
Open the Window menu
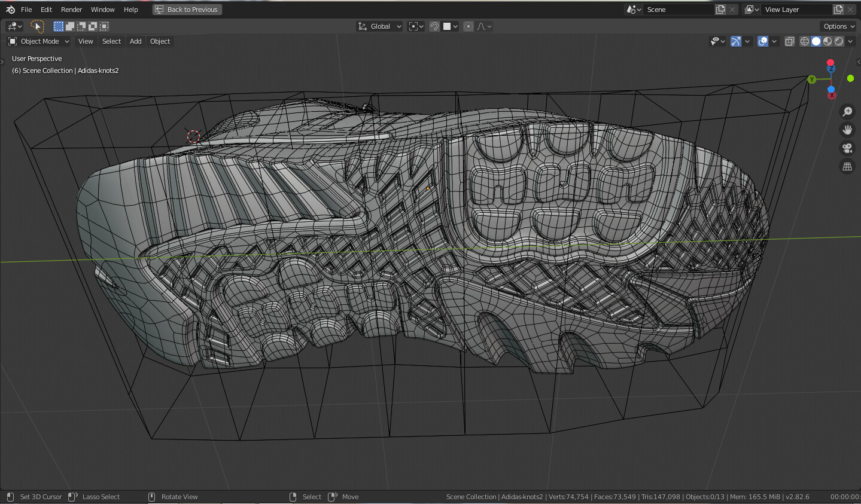102,10
